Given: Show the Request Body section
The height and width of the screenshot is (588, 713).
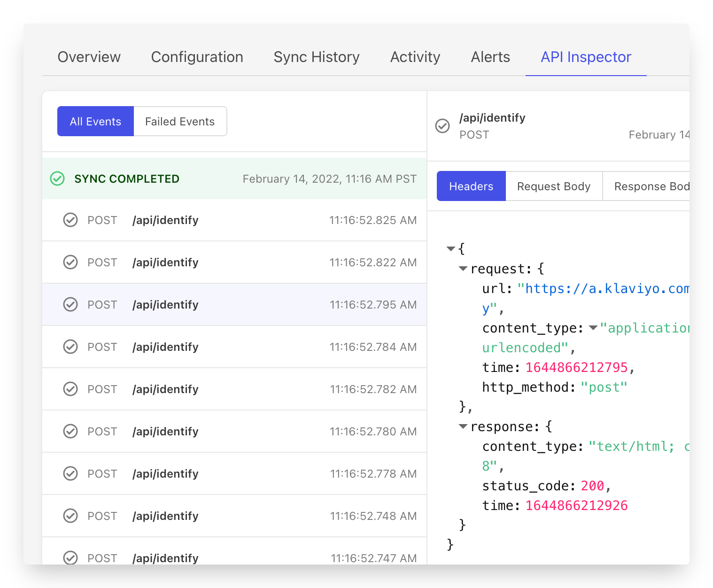Looking at the screenshot, I should click(553, 186).
